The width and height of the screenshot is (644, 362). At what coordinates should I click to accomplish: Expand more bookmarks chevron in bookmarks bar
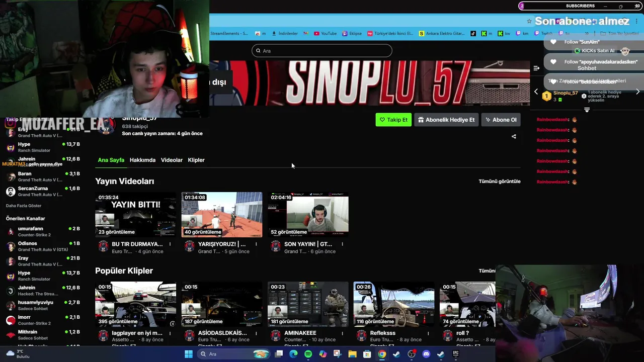point(587,34)
